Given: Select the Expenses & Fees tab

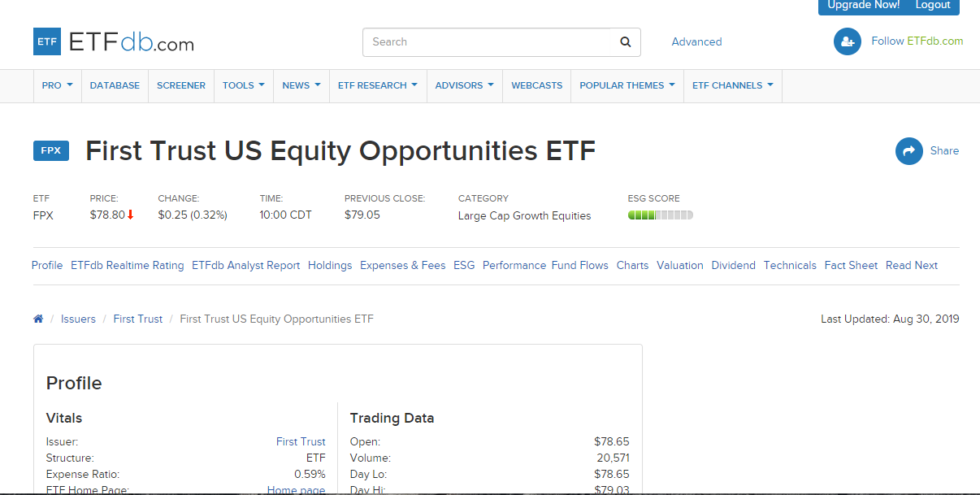Looking at the screenshot, I should click(402, 266).
